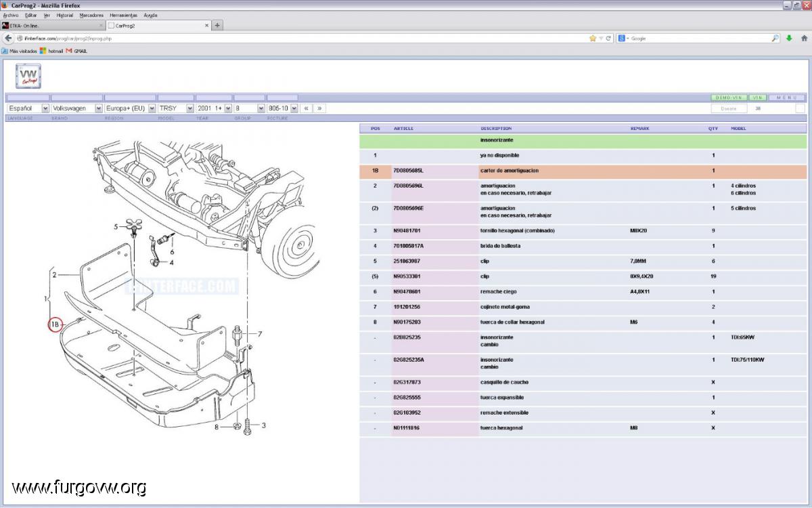Go to next picture with » button
The image size is (812, 508).
[x=319, y=108]
